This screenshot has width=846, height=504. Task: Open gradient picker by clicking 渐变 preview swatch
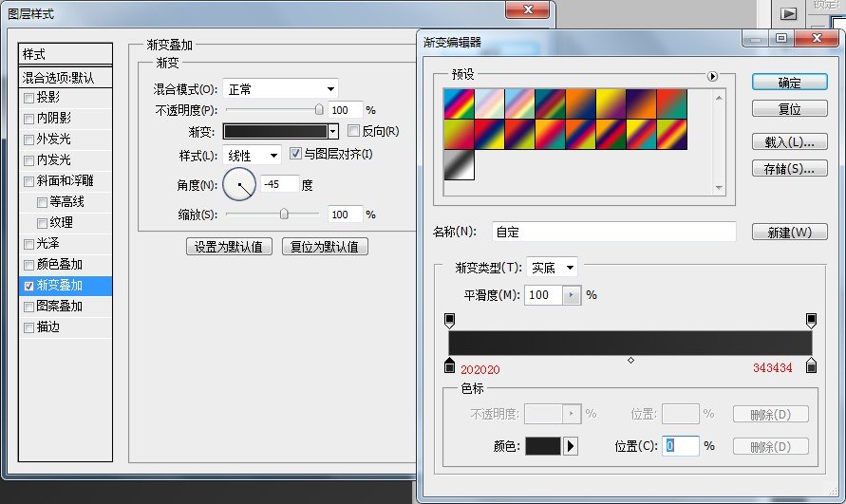pyautogui.click(x=275, y=131)
